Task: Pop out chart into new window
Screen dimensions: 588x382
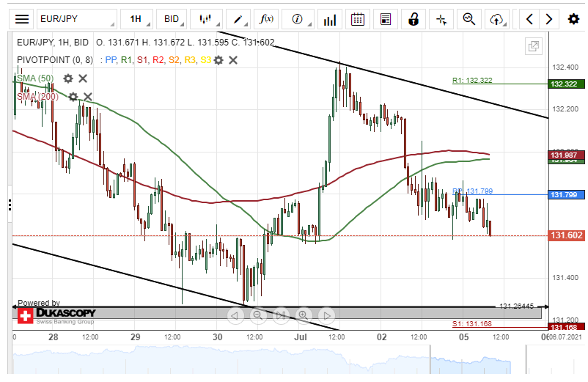Action: click(533, 47)
